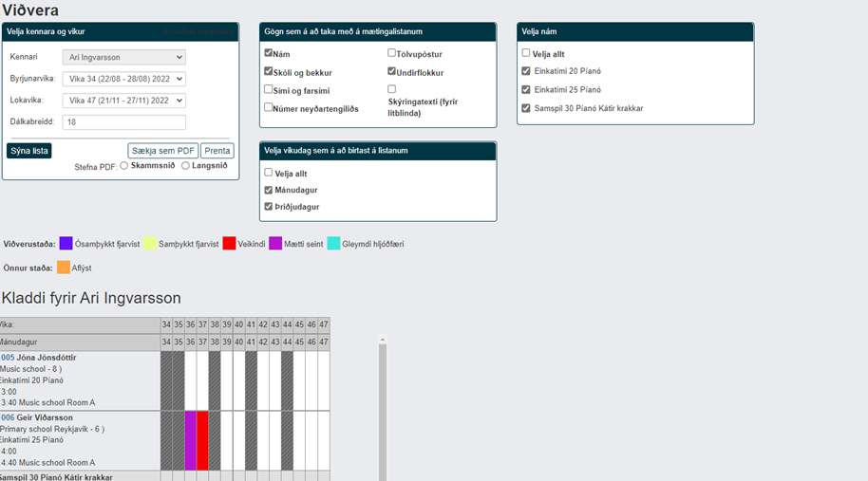Select Skammsnið PDF orientation
The height and width of the screenshot is (481, 868).
(124, 165)
